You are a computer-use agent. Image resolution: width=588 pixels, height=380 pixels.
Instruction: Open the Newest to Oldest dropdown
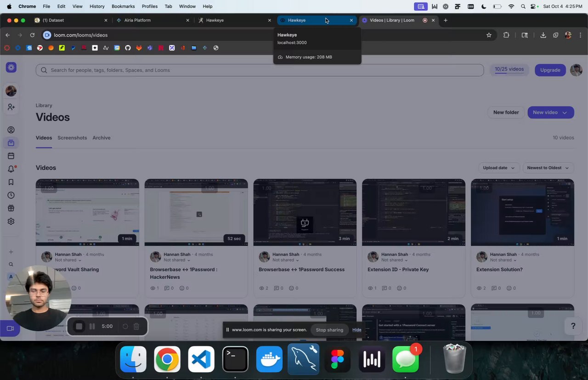548,168
